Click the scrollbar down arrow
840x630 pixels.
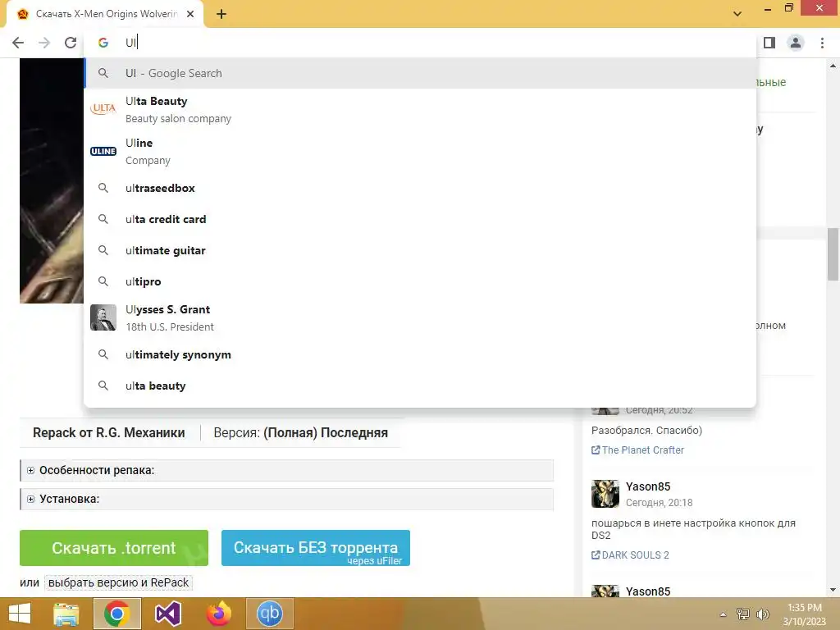pyautogui.click(x=833, y=590)
